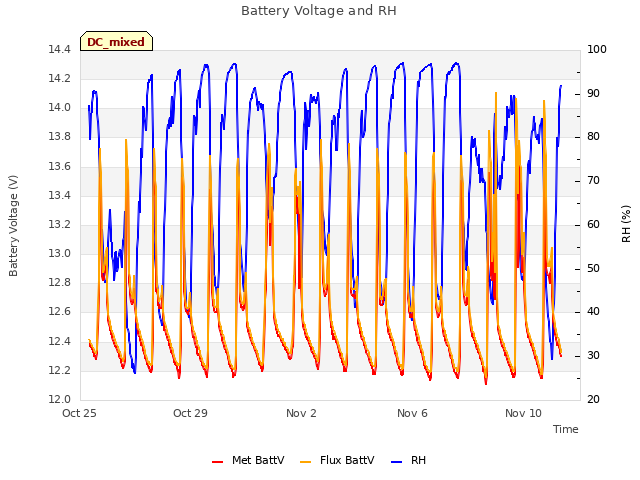
Task: Click the 12.6 voltage tick label
Action: (60, 312)
